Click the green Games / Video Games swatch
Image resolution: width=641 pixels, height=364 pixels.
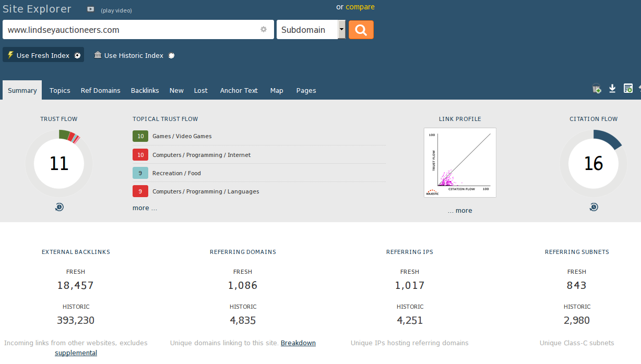[140, 136]
